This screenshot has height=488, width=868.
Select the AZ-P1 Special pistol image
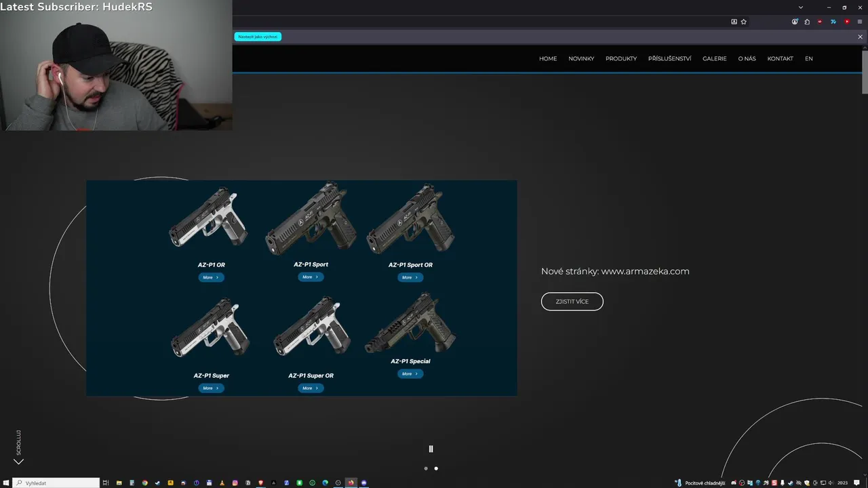[x=410, y=324]
